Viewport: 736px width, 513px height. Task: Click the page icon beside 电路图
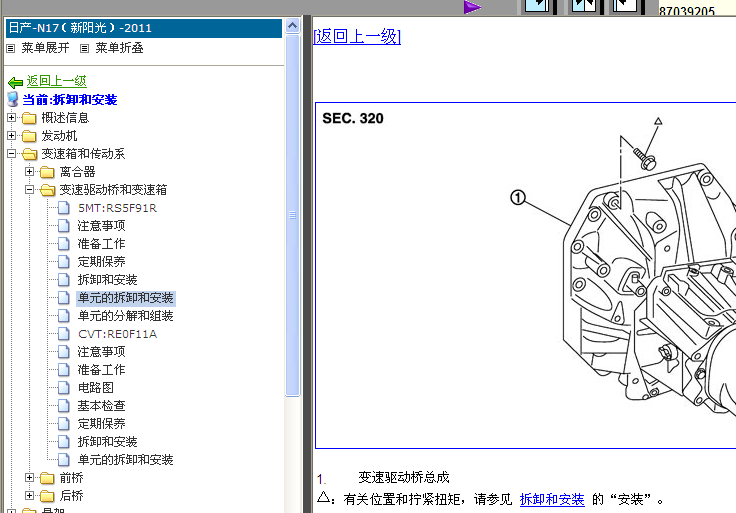point(64,388)
